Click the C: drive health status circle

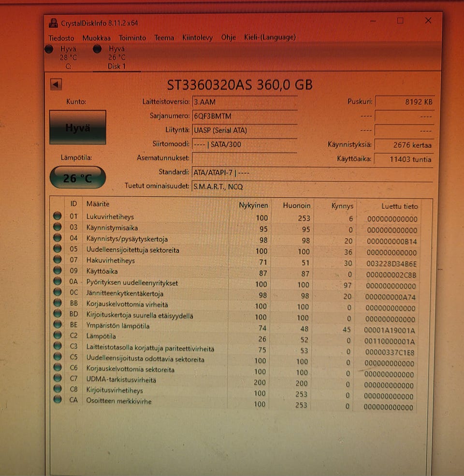pyautogui.click(x=49, y=49)
